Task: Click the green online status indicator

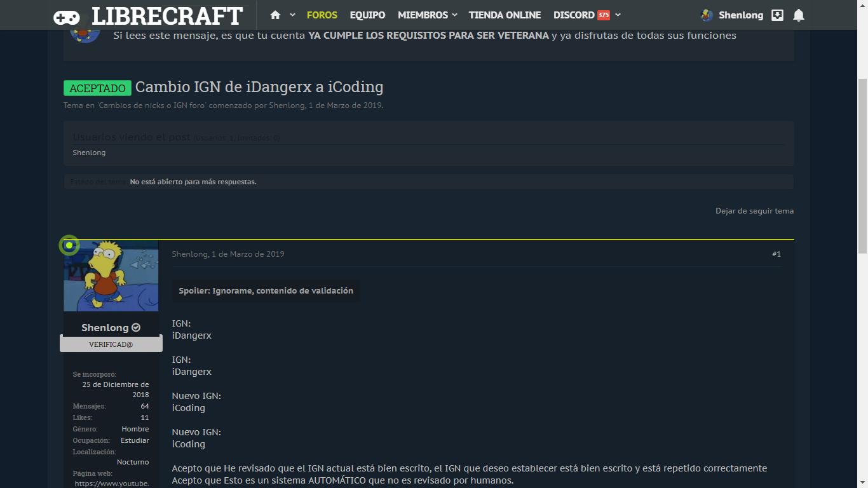Action: [69, 245]
